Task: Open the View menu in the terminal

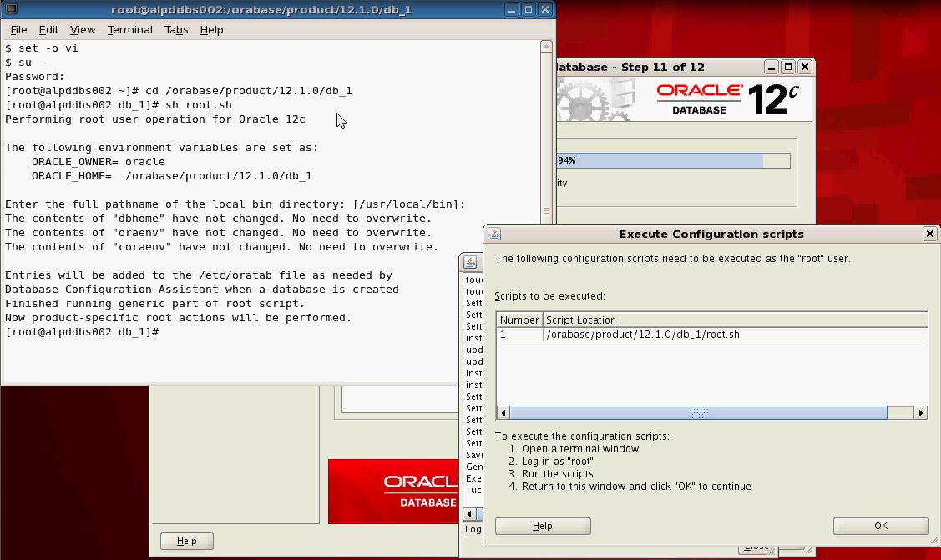Action: [82, 29]
